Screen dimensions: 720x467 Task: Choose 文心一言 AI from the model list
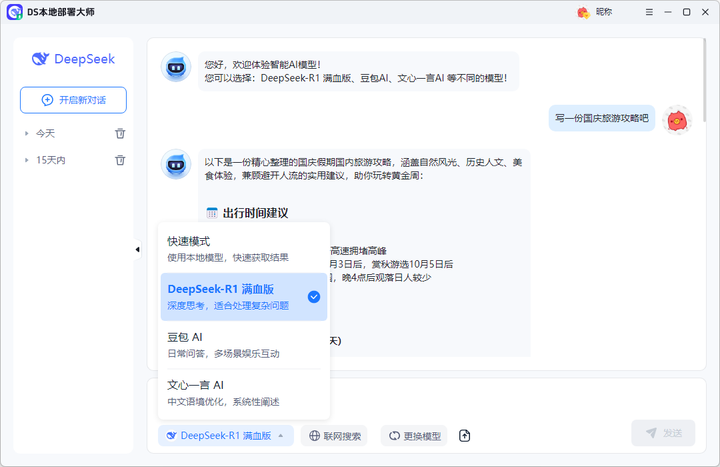pos(244,393)
